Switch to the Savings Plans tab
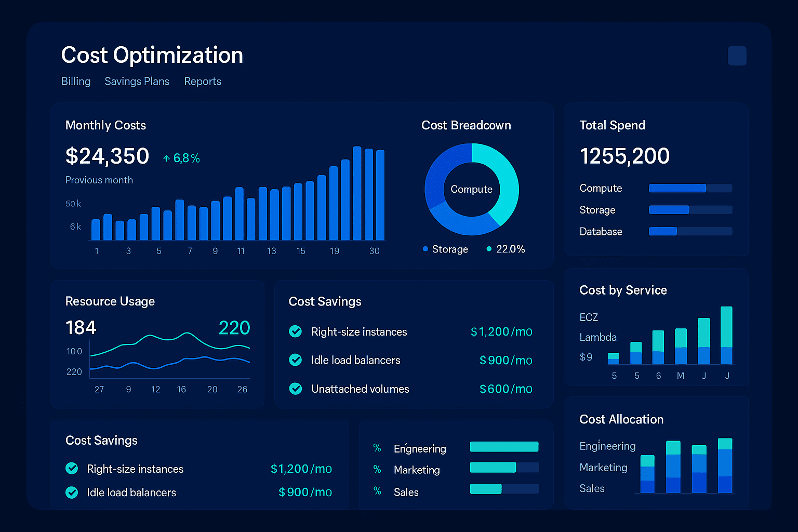The image size is (798, 532). pos(137,82)
